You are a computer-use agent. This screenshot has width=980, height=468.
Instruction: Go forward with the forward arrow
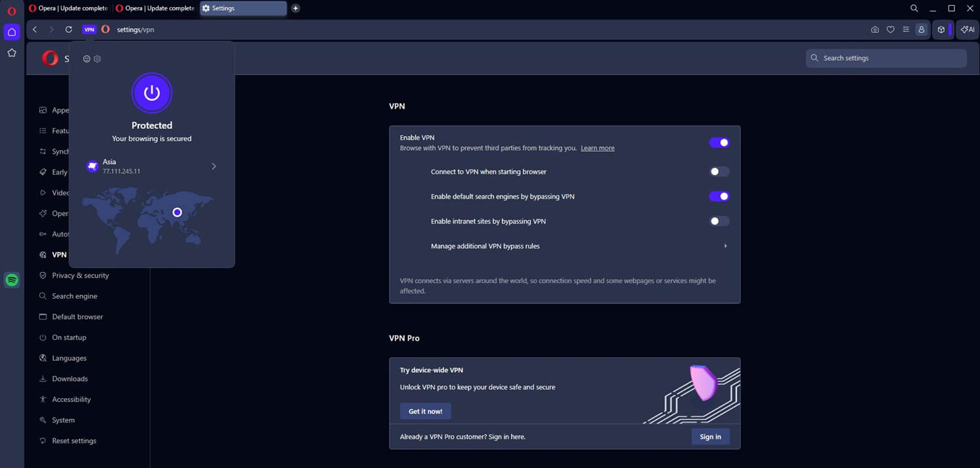(x=52, y=29)
